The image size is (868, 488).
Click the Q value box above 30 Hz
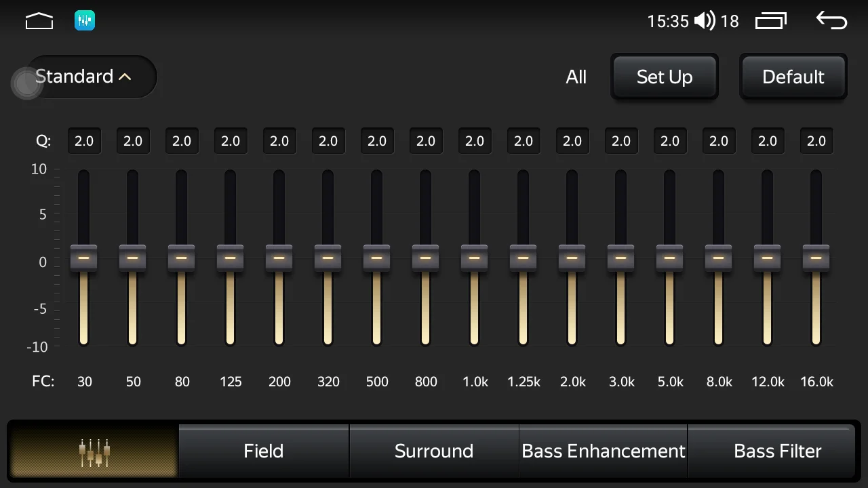tap(84, 141)
